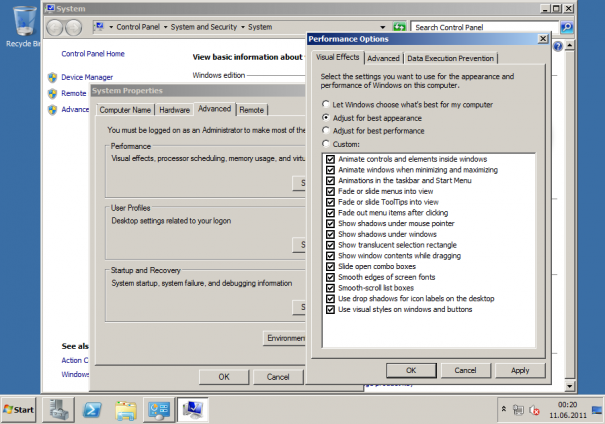The image size is (605, 424).
Task: Launch PowerShell from the taskbar
Action: pos(92,410)
